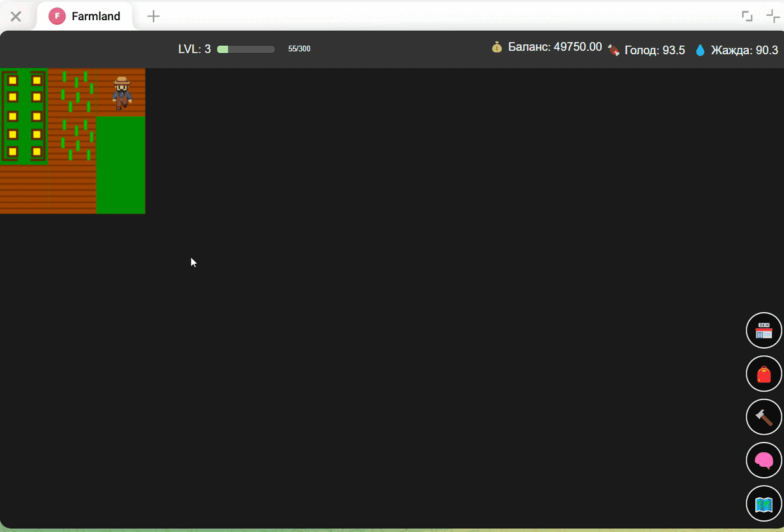Select the green grass field tile

click(x=121, y=164)
